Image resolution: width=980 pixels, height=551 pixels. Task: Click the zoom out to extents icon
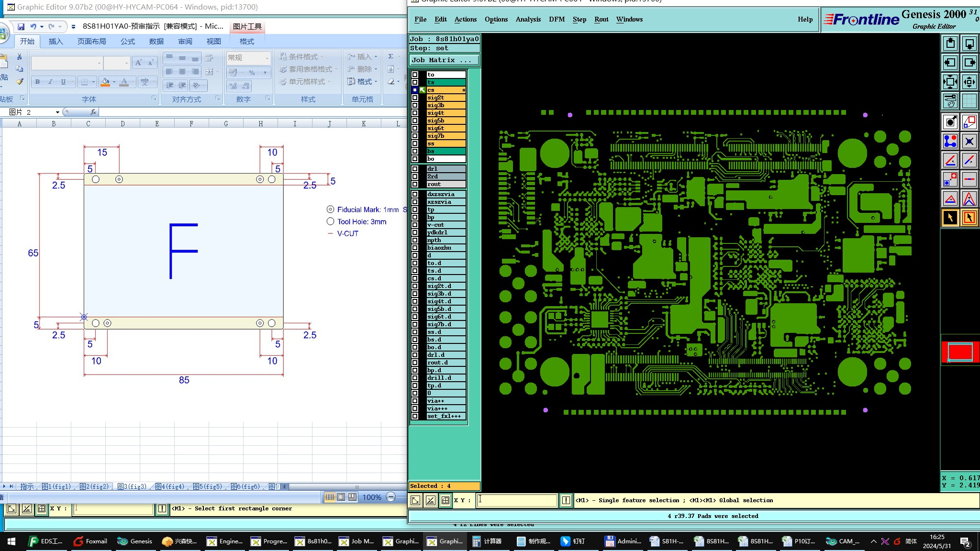[950, 82]
